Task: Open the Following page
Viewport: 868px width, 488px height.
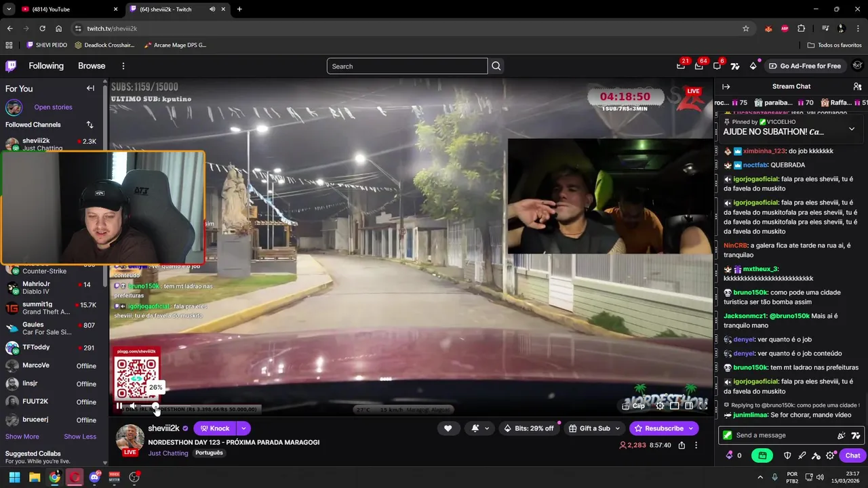Action: click(x=46, y=66)
